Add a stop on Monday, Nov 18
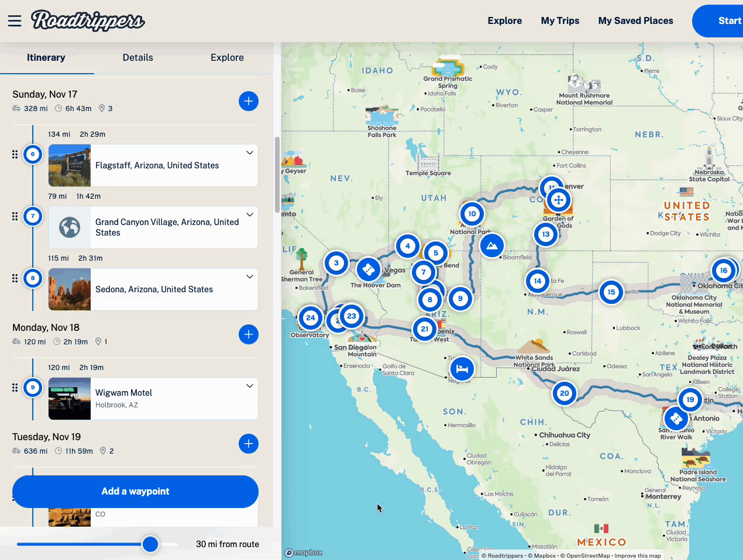This screenshot has width=743, height=560. tap(249, 334)
